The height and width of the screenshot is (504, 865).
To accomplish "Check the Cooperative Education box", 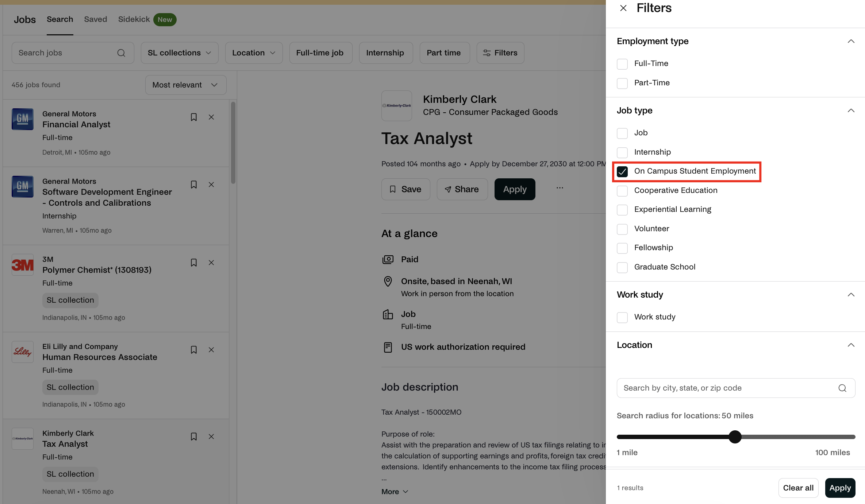I will 622,191.
